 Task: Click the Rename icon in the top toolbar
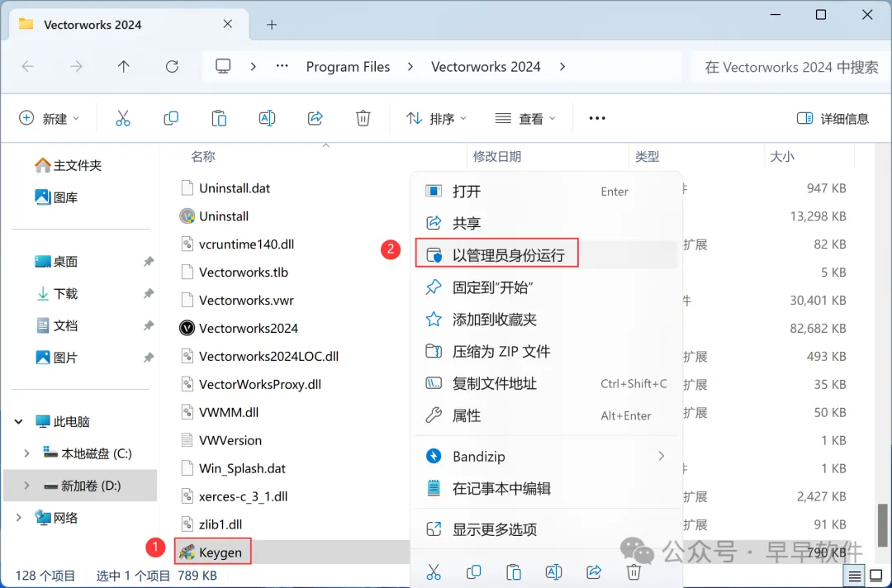click(267, 118)
